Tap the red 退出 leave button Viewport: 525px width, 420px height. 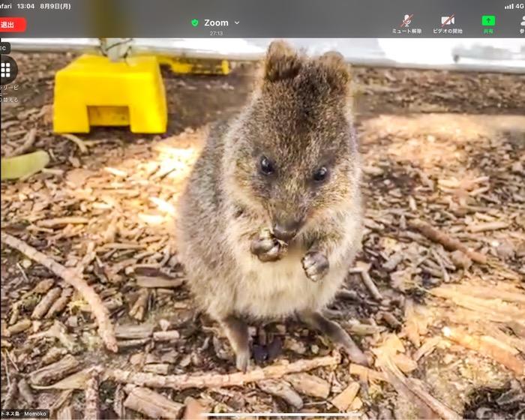point(10,25)
